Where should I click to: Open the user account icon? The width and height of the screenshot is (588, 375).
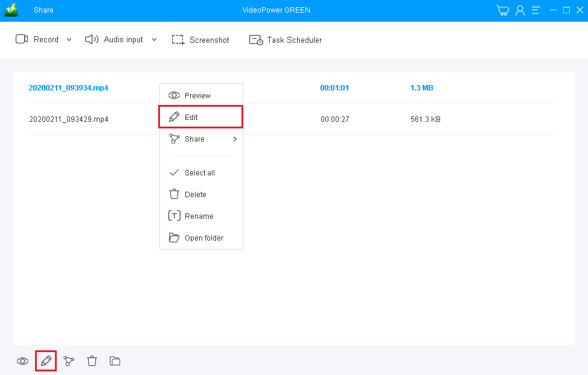tap(520, 10)
